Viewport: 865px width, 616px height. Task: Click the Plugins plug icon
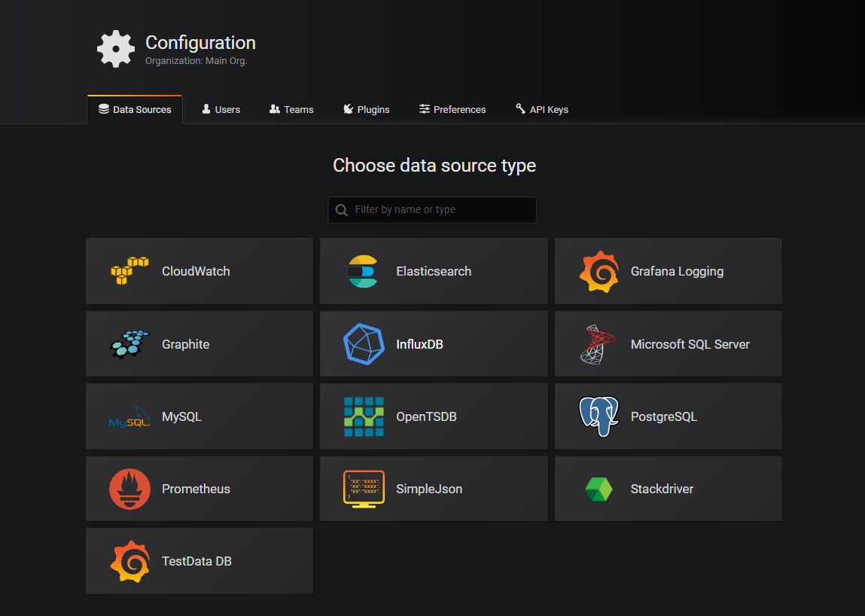(x=348, y=108)
